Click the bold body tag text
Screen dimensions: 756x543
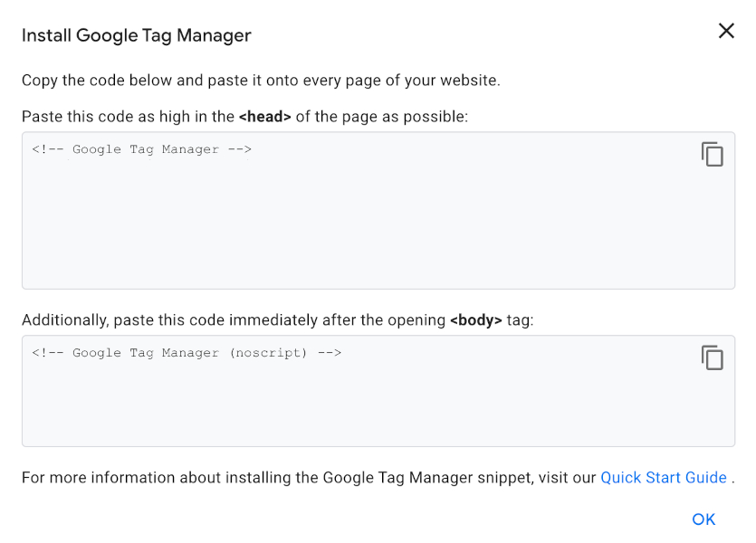tap(475, 319)
